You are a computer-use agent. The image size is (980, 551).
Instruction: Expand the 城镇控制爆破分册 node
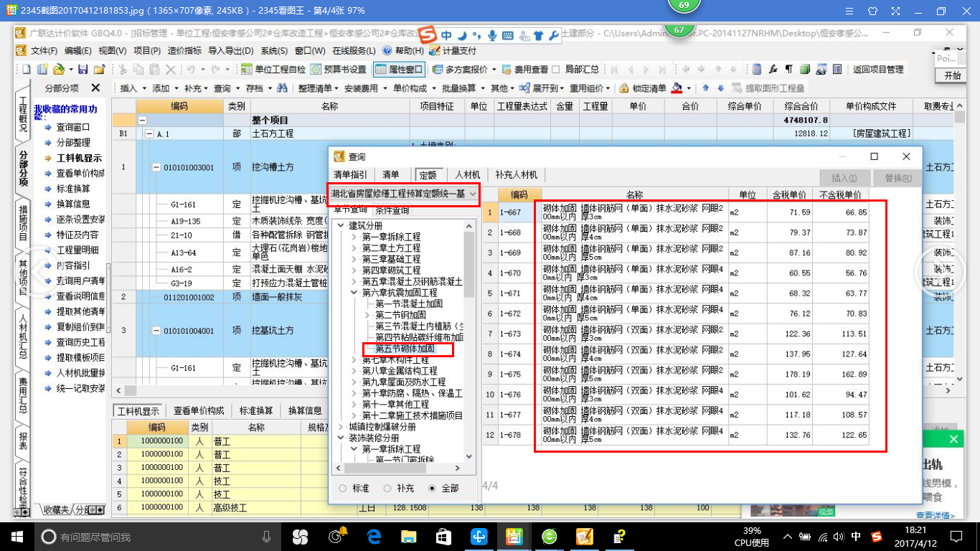[341, 427]
